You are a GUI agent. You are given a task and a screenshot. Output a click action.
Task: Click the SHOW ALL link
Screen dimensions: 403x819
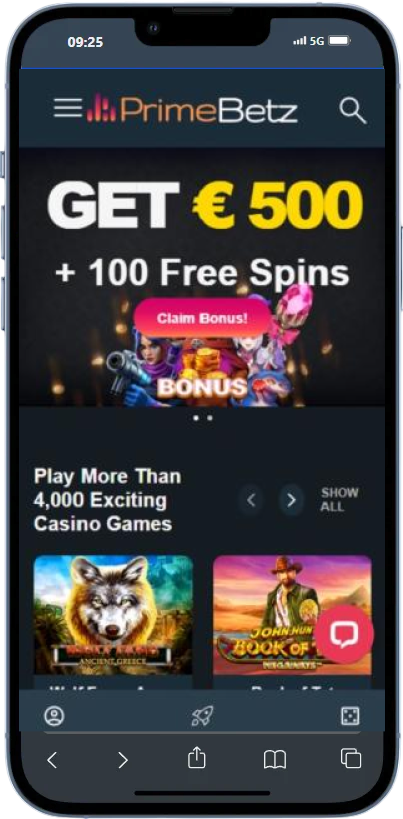click(339, 499)
